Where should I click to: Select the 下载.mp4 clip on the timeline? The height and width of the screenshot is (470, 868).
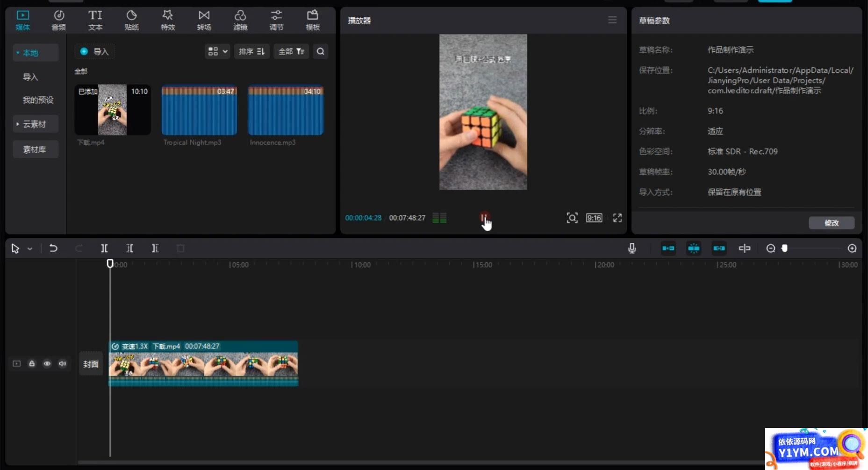pyautogui.click(x=203, y=364)
